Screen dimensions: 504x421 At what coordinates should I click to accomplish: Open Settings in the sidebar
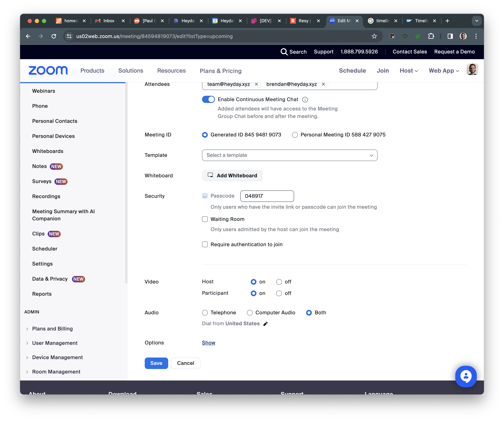[42, 264]
